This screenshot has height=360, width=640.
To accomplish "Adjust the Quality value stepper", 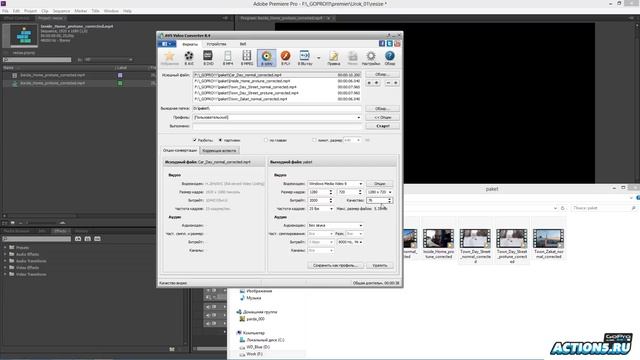I will coord(390,200).
